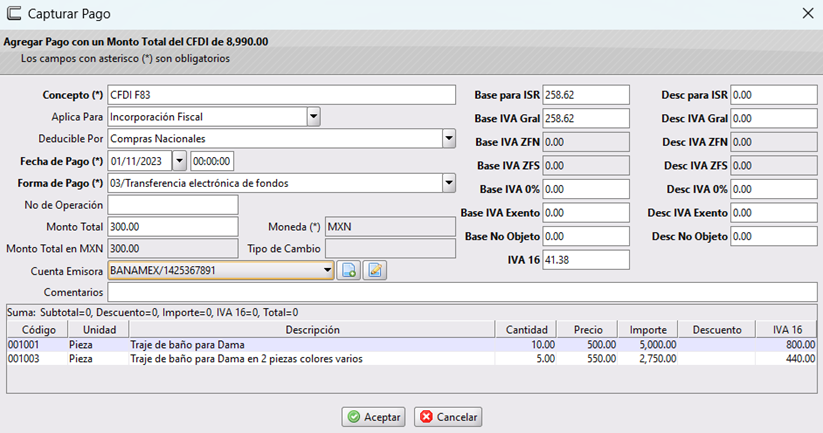Open the Cuenta Emisora combo box
Image resolution: width=823 pixels, height=433 pixels.
pyautogui.click(x=221, y=270)
